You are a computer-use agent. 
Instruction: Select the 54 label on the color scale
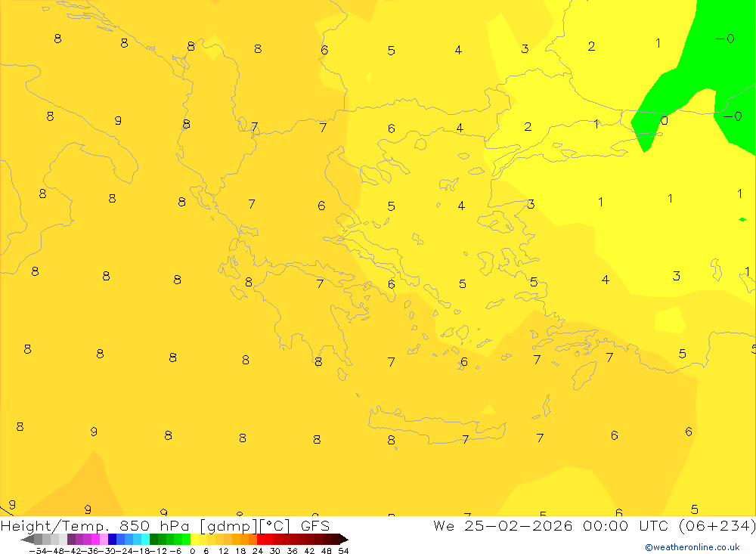(x=343, y=551)
